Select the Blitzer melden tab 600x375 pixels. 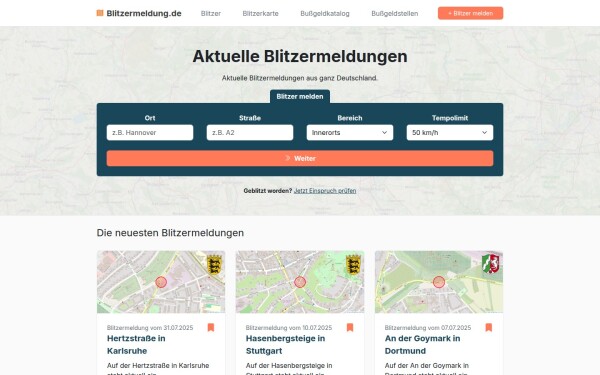pos(300,96)
